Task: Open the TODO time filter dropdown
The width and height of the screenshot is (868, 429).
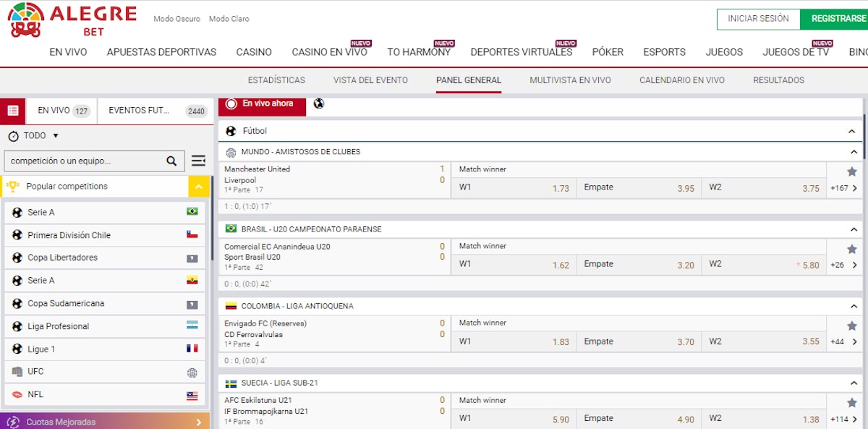Action: (33, 136)
